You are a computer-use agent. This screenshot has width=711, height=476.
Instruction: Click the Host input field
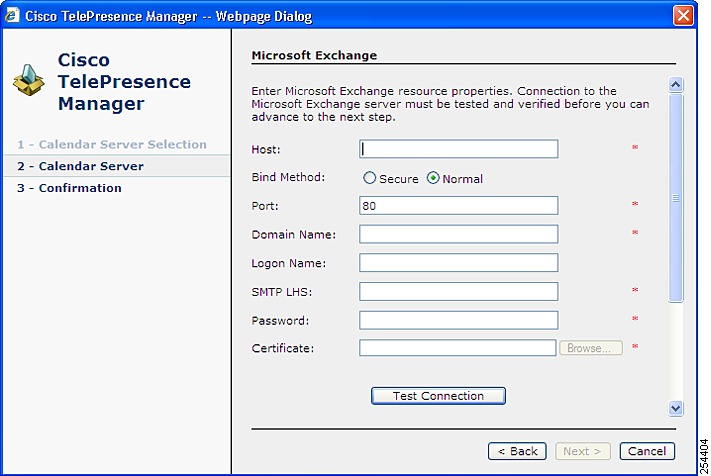pos(458,149)
